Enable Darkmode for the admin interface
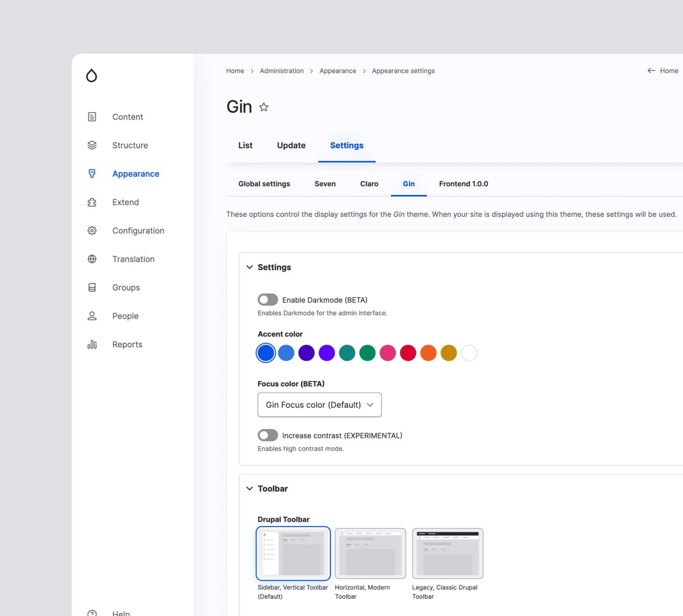This screenshot has width=683, height=616. 268,300
